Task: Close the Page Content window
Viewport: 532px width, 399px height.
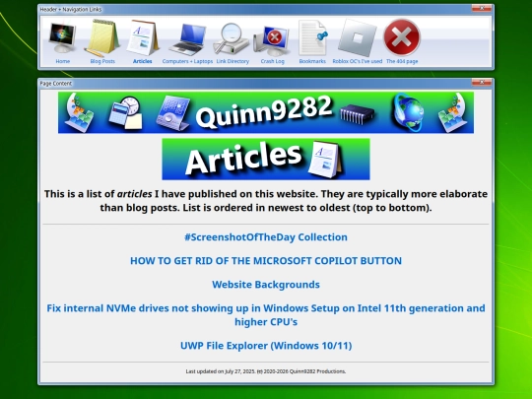Action: pyautogui.click(x=482, y=83)
